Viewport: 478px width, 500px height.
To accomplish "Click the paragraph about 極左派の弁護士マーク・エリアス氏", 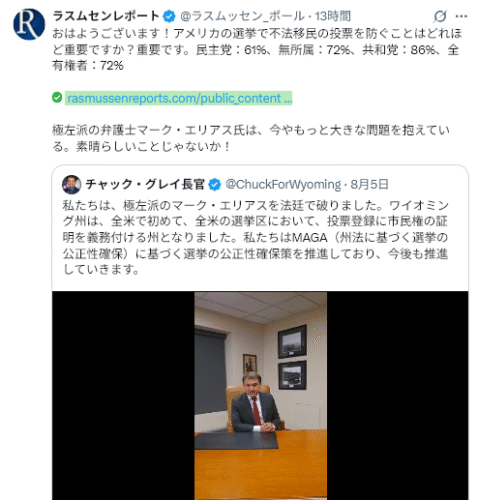I will coord(251,138).
